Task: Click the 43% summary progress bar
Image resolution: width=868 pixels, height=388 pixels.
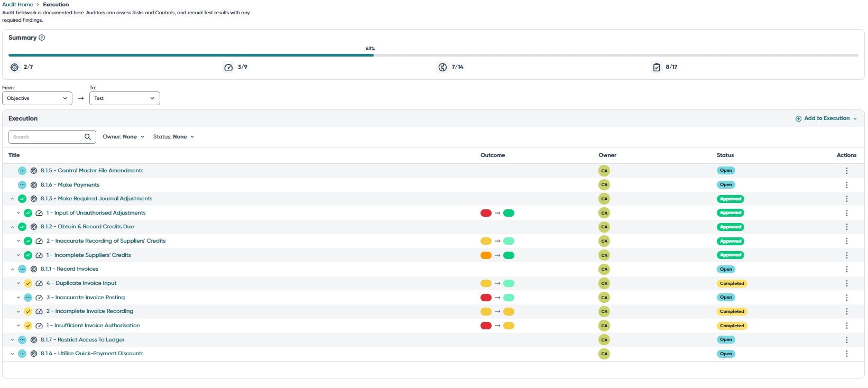Action: (433, 55)
